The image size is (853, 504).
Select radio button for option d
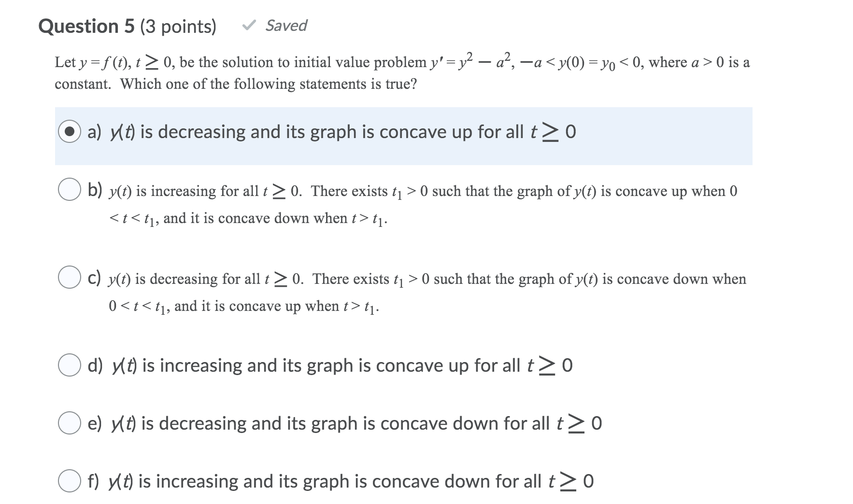(70, 366)
